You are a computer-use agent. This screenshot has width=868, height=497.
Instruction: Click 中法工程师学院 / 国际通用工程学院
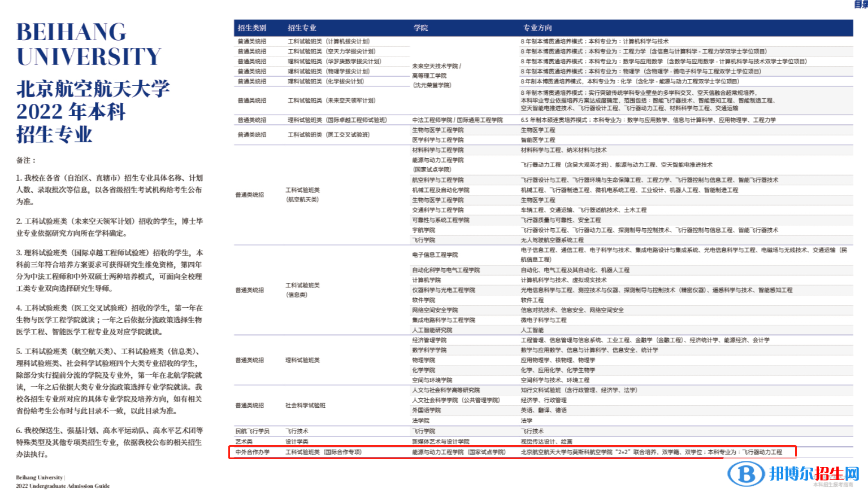457,120
